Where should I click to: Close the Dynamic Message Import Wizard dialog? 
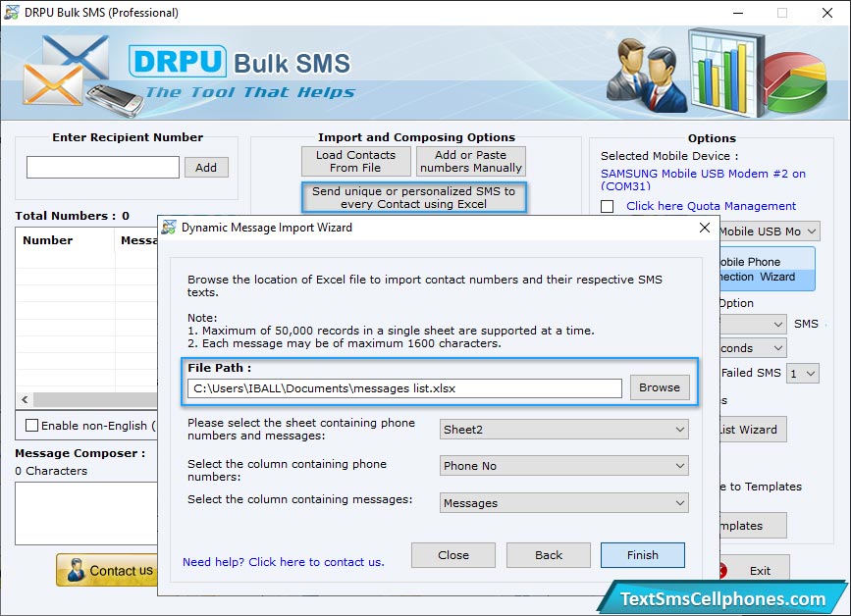(705, 228)
